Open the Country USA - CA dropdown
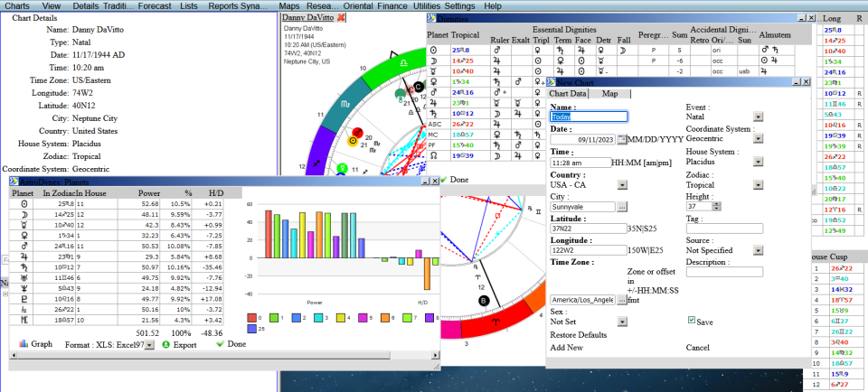The height and width of the screenshot is (392, 868). point(622,184)
